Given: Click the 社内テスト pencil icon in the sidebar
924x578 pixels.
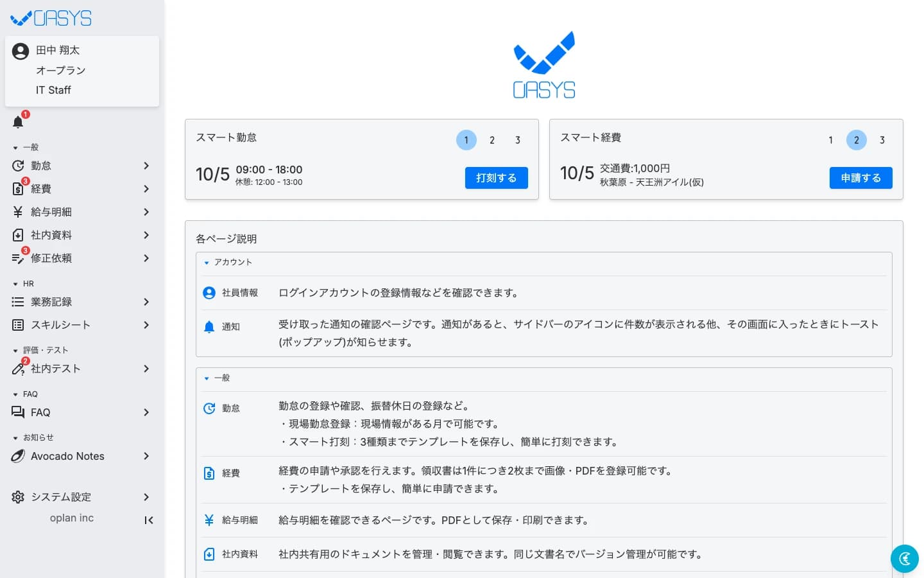Looking at the screenshot, I should tap(18, 369).
